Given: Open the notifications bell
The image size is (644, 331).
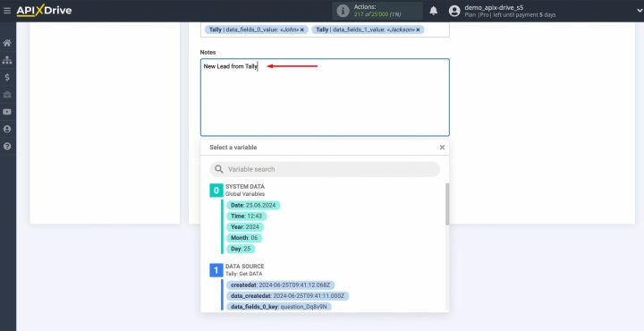Looking at the screenshot, I should tap(433, 11).
